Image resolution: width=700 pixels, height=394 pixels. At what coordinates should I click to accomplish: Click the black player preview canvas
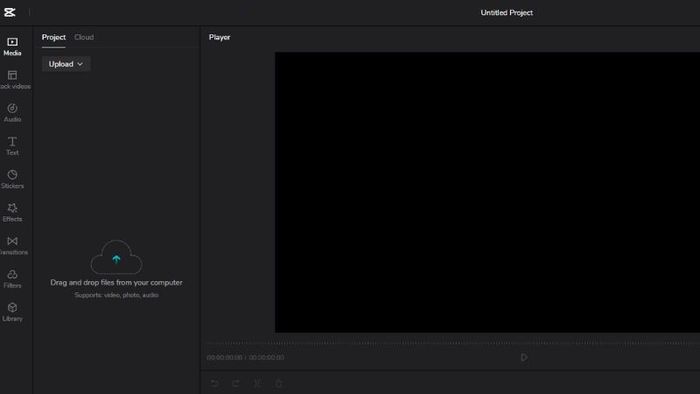(487, 192)
